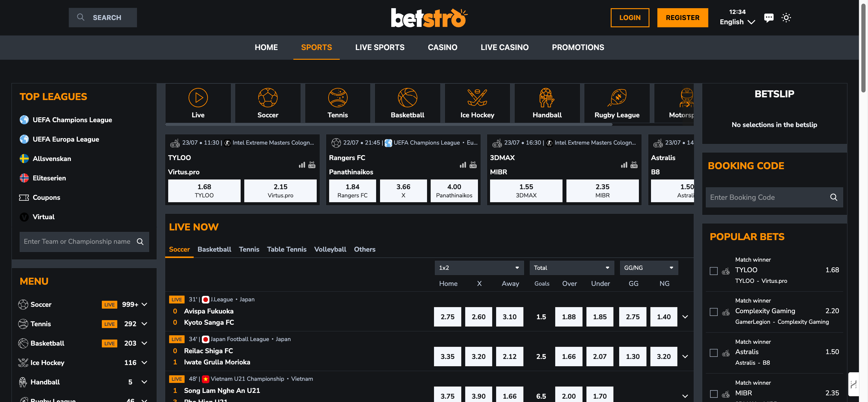Screen dimensions: 868x402
Task: Click the header SEARCH box
Action: pos(103,18)
